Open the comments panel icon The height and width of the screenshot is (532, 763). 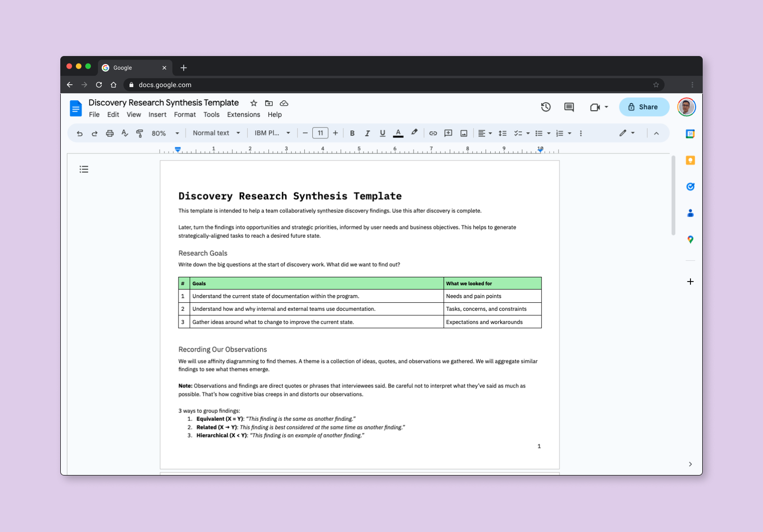(569, 107)
